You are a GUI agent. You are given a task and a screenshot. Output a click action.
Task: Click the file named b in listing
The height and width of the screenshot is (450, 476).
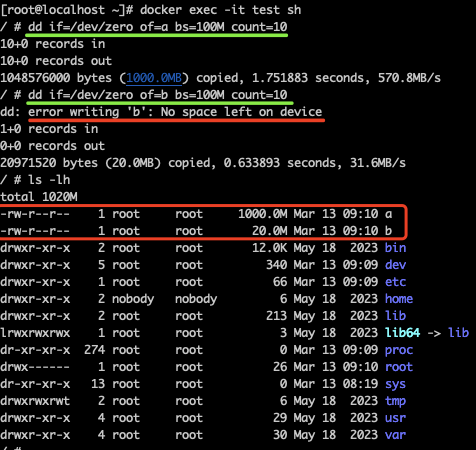[x=388, y=231]
